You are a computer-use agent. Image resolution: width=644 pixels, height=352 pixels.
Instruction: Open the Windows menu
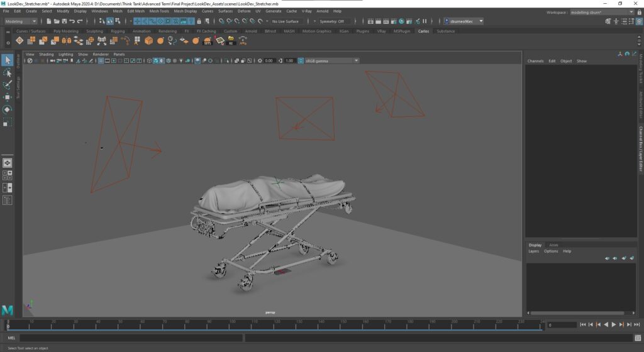pyautogui.click(x=99, y=11)
